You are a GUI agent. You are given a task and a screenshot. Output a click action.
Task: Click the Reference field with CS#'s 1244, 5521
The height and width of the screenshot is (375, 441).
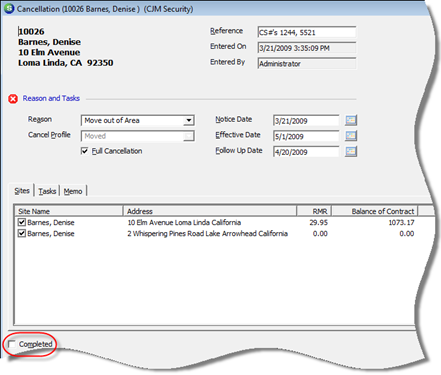pyautogui.click(x=307, y=32)
